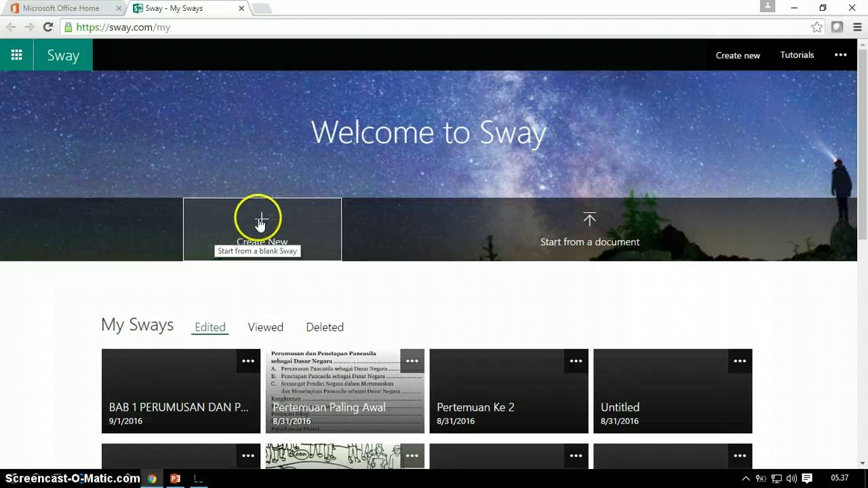Close the Sway - My Sways browser tab

(241, 8)
